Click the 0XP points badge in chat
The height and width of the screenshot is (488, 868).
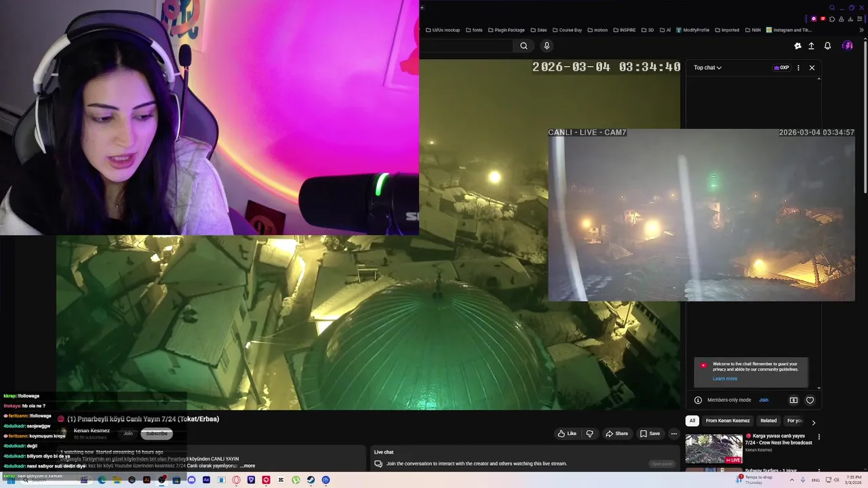click(x=781, y=68)
